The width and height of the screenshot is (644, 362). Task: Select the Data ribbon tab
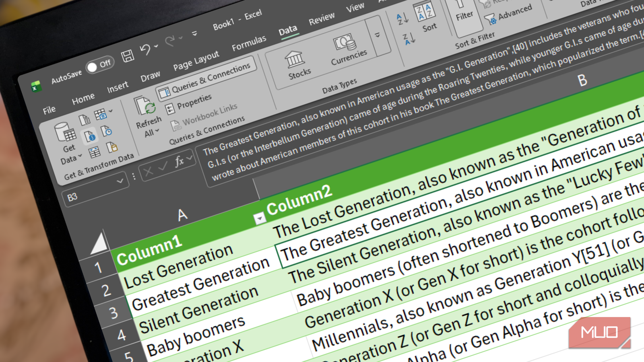pos(288,31)
